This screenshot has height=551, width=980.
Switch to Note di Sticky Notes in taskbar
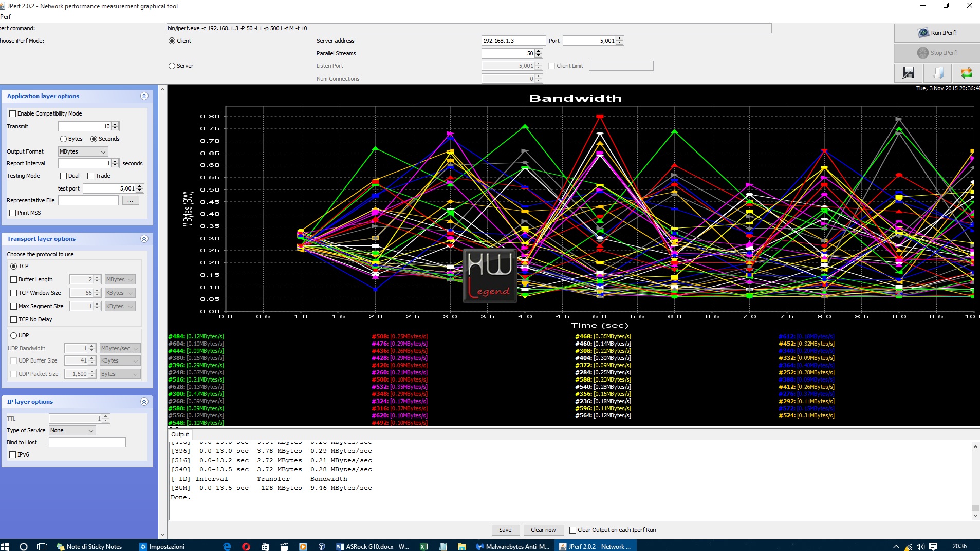(89, 546)
